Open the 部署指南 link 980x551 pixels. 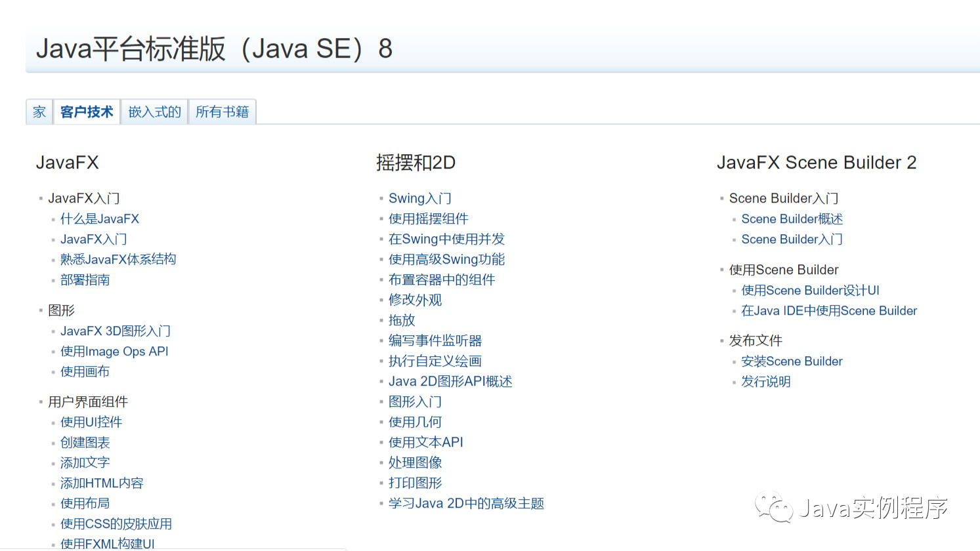point(85,280)
